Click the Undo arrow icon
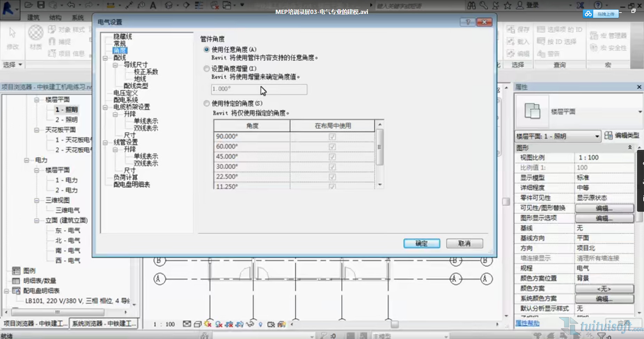Viewport: 644px width, 339px height. [x=71, y=5]
